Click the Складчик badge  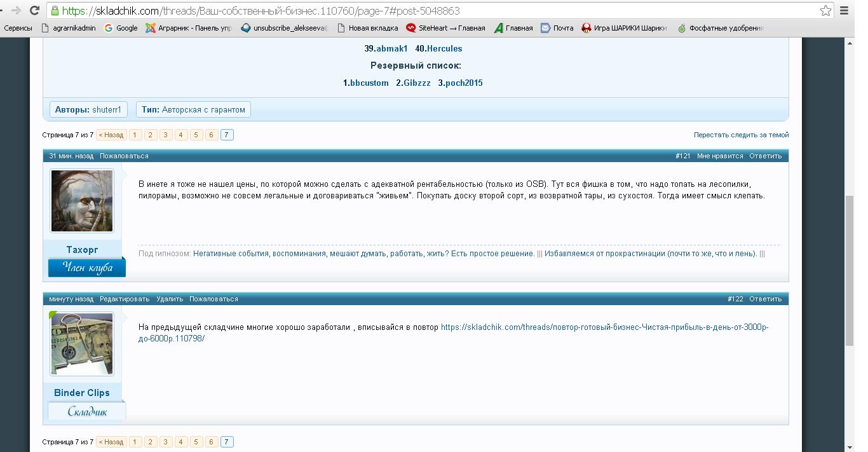tap(87, 411)
